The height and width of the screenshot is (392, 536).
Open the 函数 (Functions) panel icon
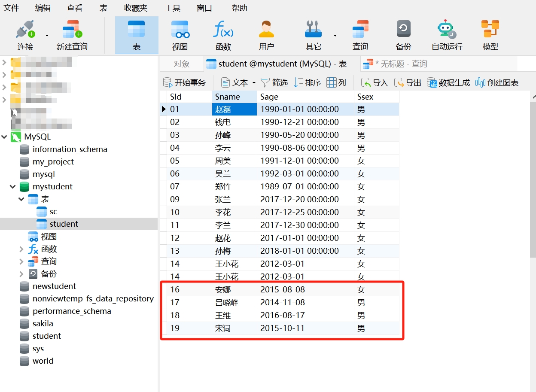click(x=223, y=34)
